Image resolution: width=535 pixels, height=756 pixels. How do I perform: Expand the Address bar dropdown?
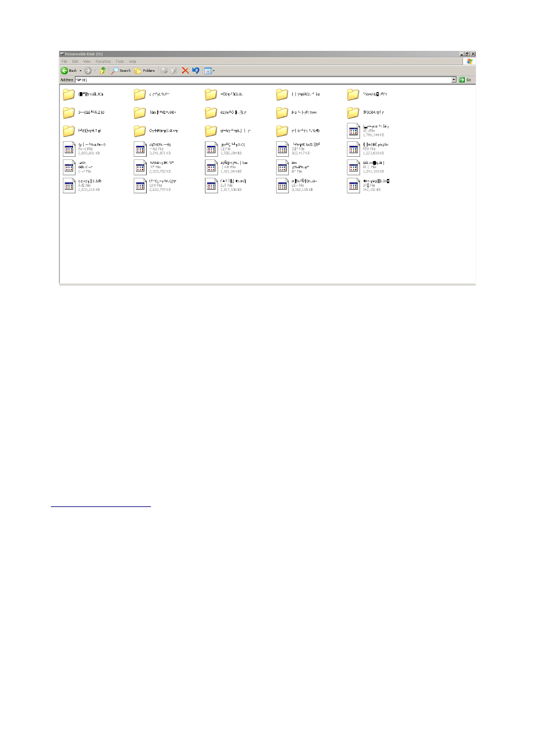tap(454, 80)
